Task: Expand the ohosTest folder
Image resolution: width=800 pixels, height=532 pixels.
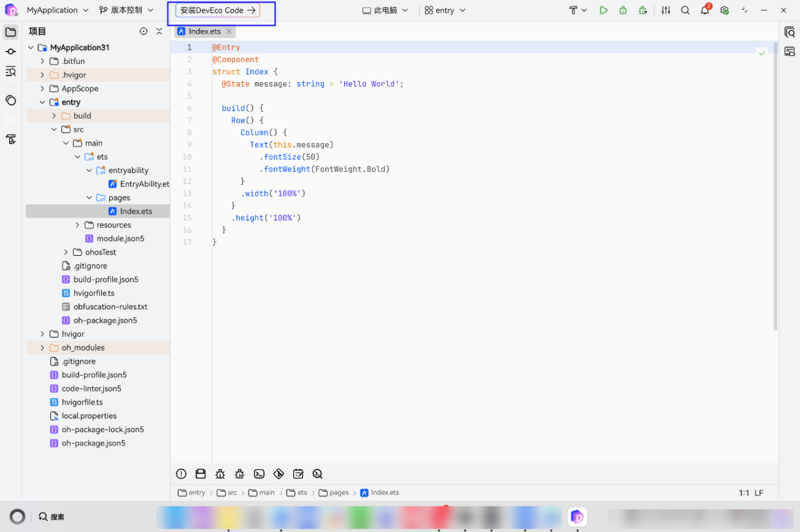Action: pyautogui.click(x=66, y=252)
